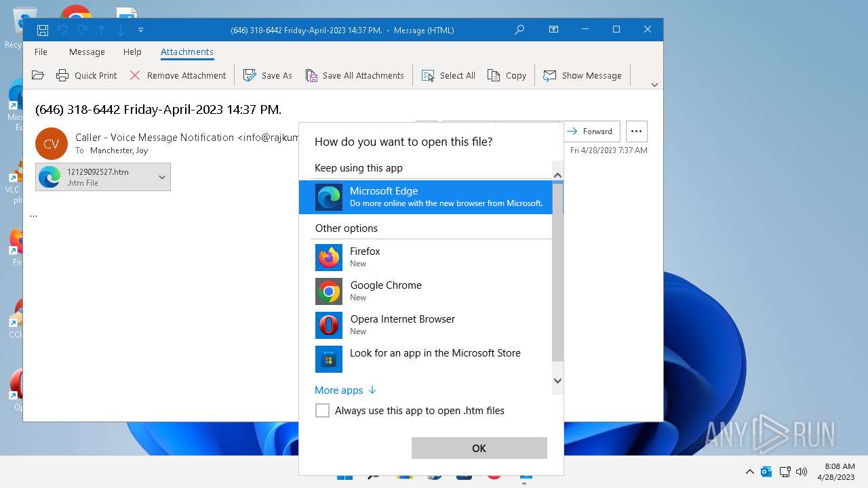Click Select All in the ribbon
Viewport: 868px width, 488px height.
tap(448, 75)
